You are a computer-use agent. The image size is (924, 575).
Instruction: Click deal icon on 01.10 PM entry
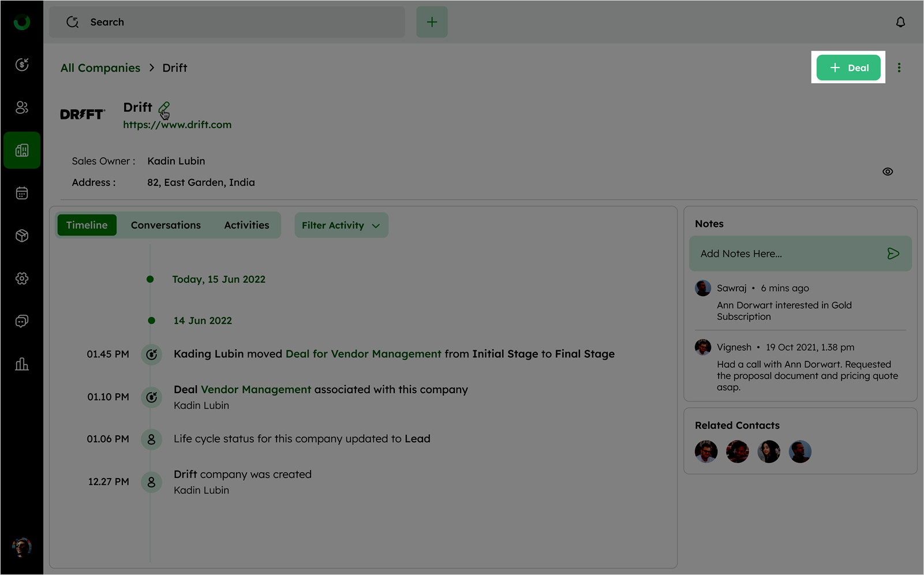[x=151, y=397]
